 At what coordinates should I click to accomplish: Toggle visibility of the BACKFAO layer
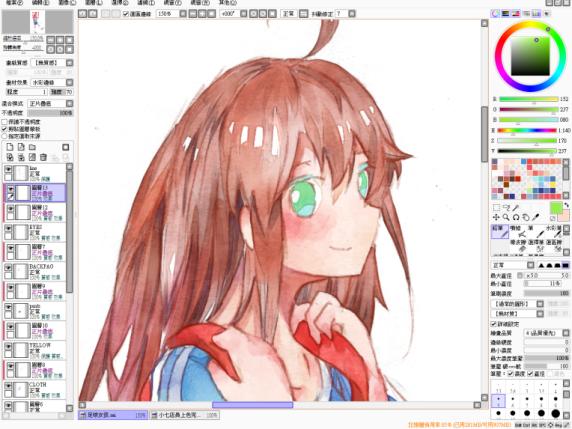coord(8,268)
